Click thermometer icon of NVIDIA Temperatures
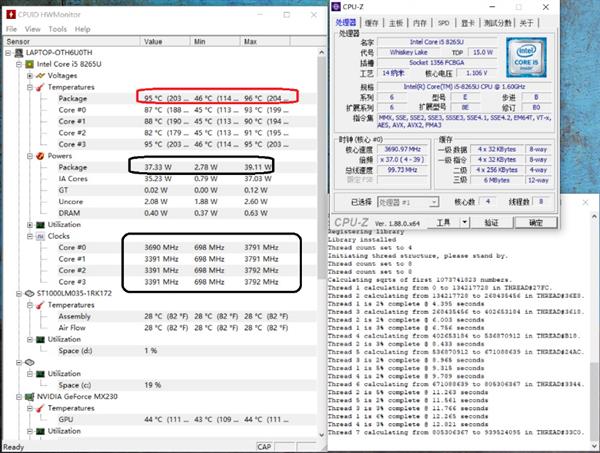The width and height of the screenshot is (600, 453). 40,408
